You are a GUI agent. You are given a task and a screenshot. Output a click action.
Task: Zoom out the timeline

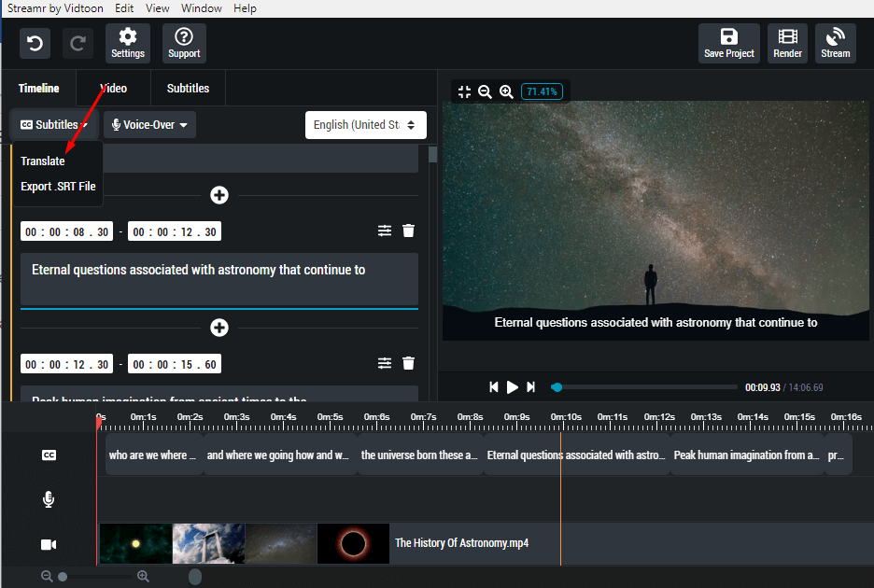(x=47, y=576)
